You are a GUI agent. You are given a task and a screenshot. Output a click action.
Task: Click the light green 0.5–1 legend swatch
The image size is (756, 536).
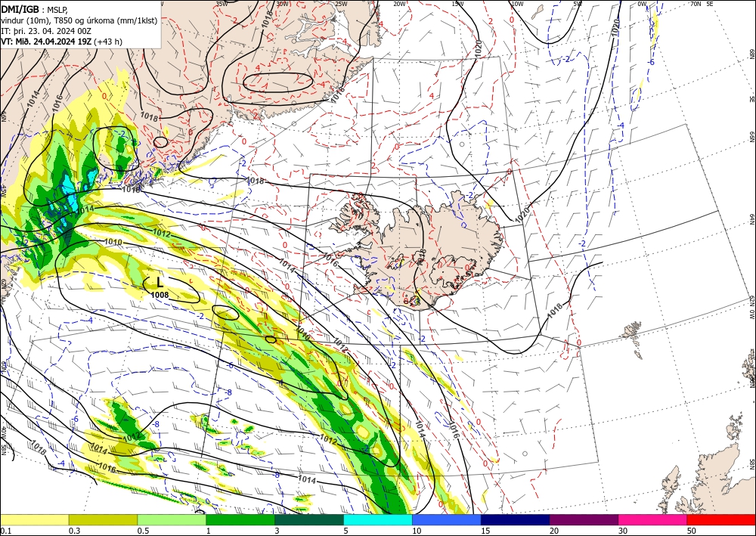coord(172,519)
